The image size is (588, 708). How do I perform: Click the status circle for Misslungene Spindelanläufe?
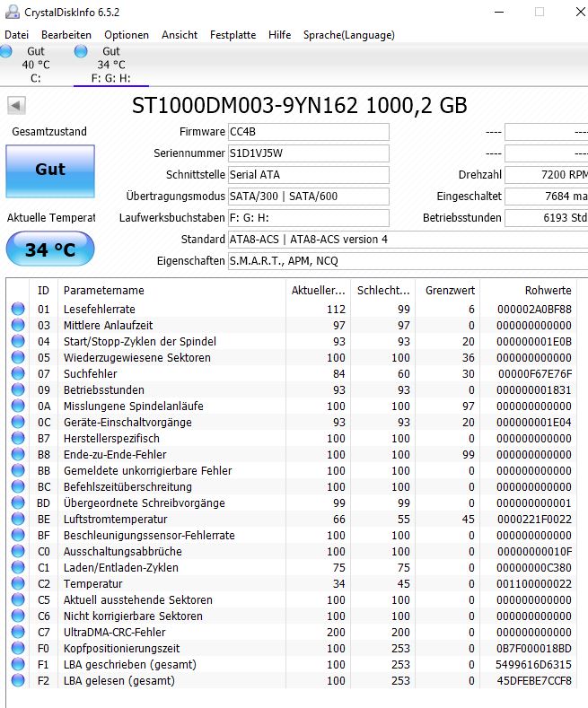pos(18,406)
